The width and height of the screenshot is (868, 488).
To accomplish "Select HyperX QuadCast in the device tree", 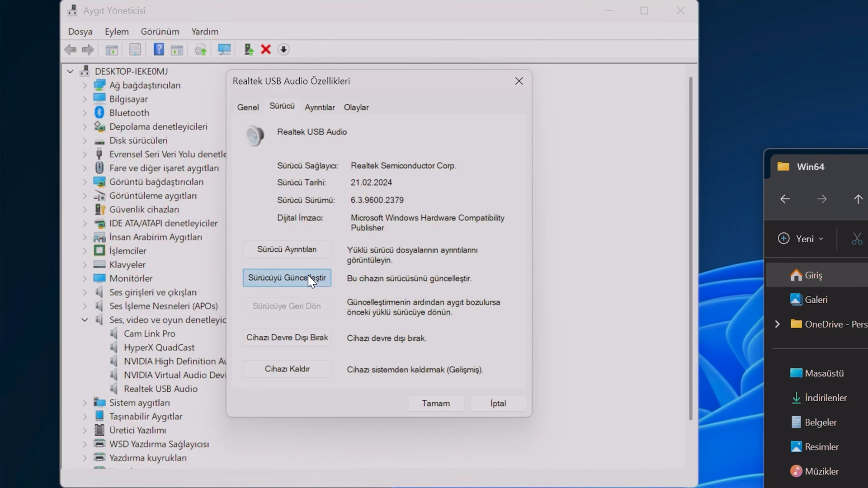I will [159, 347].
